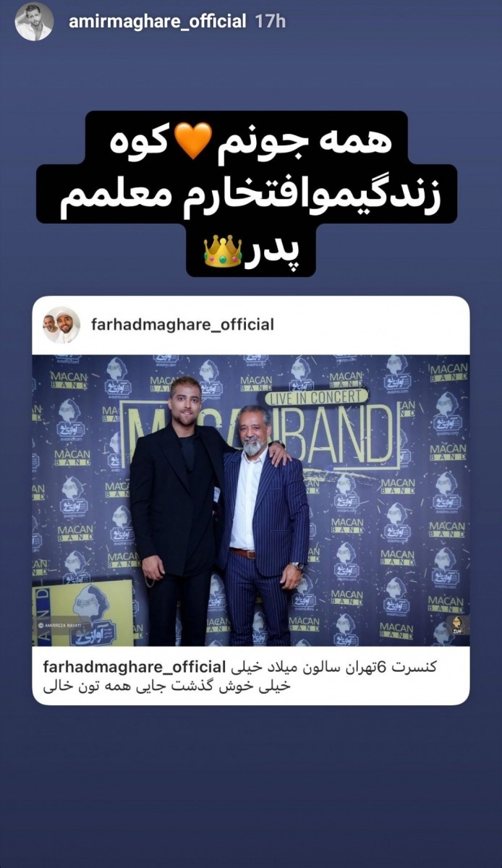Tap the word پدر in the text sticker
Viewport: 502px width, 868px height.
click(x=276, y=252)
